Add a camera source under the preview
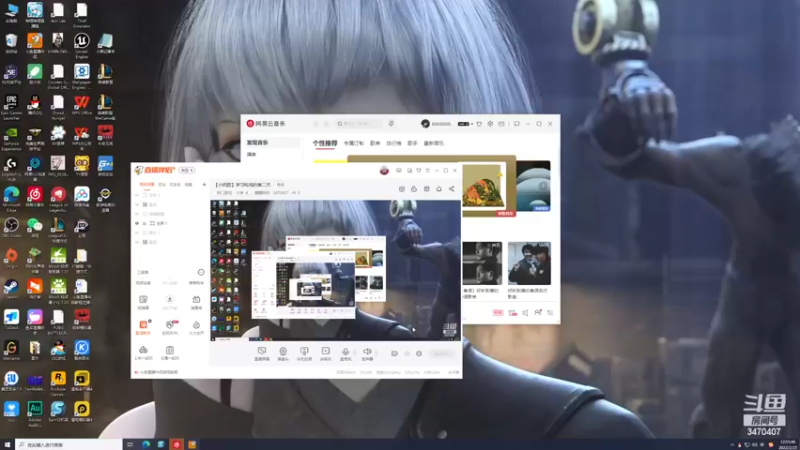800x450 pixels. tap(283, 354)
